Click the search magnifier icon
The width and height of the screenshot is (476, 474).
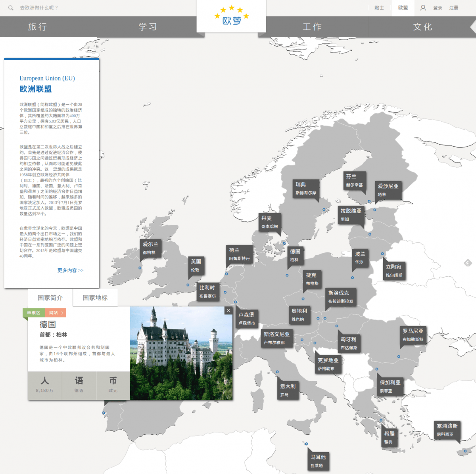11,8
